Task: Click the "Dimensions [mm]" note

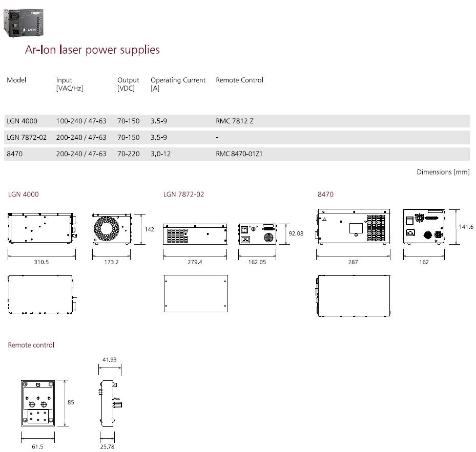Action: [x=443, y=172]
